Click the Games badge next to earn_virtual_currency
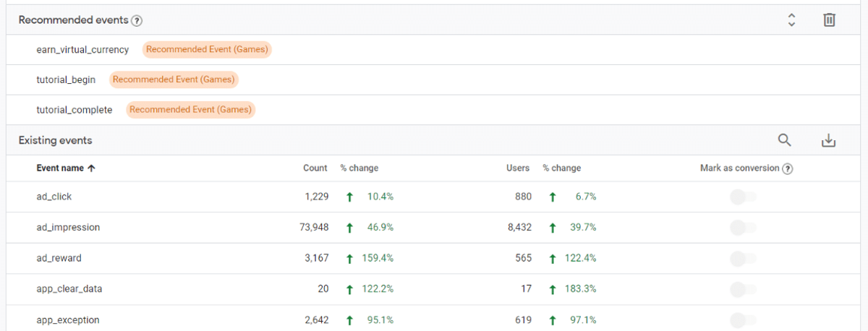 coord(207,50)
